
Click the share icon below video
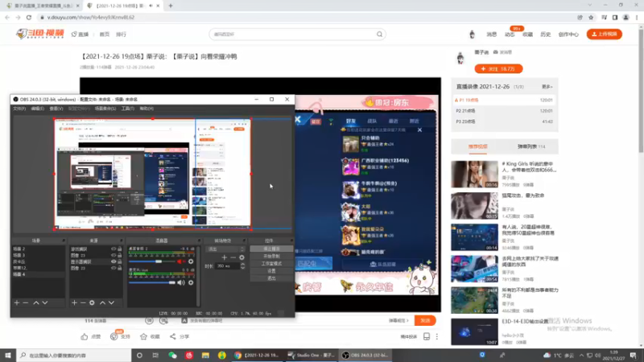point(173,336)
